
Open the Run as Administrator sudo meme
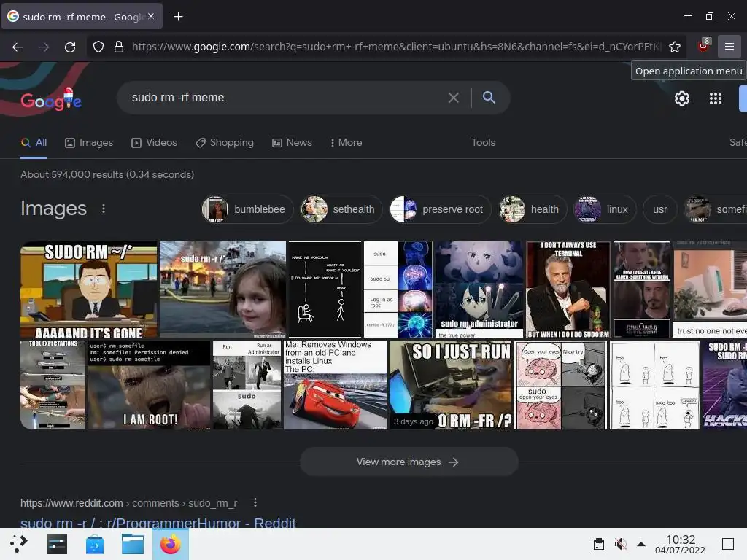click(x=247, y=385)
